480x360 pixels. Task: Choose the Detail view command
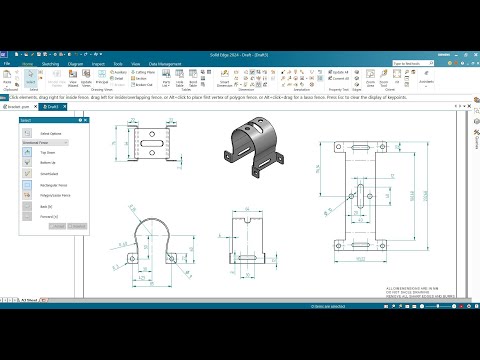117,78
